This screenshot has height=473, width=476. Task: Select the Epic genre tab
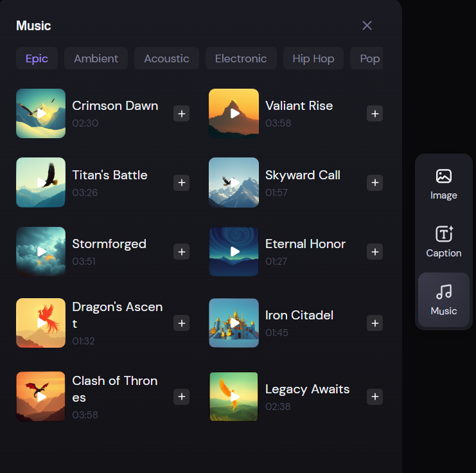click(37, 58)
